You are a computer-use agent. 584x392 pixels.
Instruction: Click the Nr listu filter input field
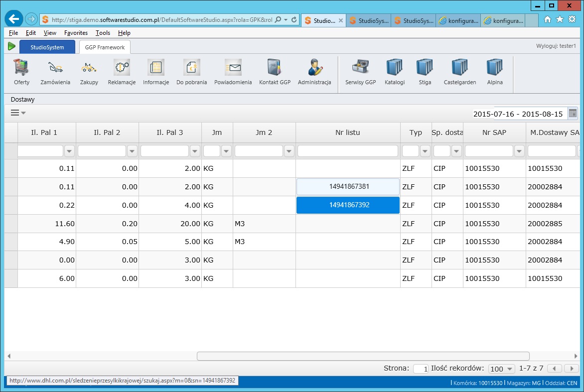point(347,151)
